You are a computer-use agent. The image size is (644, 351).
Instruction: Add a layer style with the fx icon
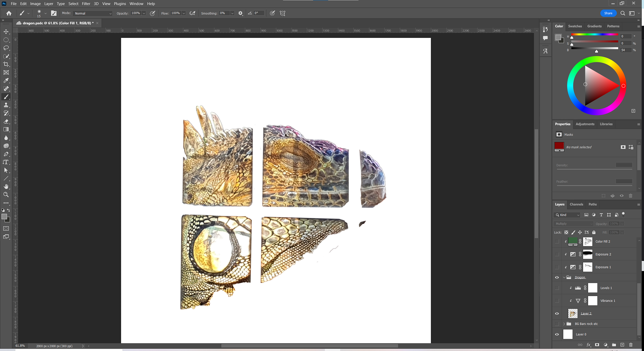[589, 345]
